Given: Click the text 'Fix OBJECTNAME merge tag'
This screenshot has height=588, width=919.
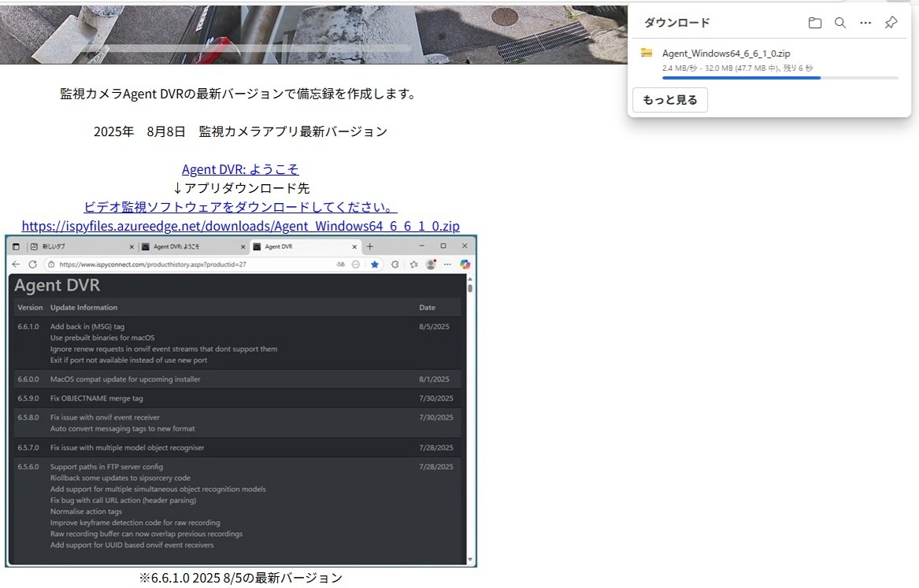Looking at the screenshot, I should click(x=97, y=398).
